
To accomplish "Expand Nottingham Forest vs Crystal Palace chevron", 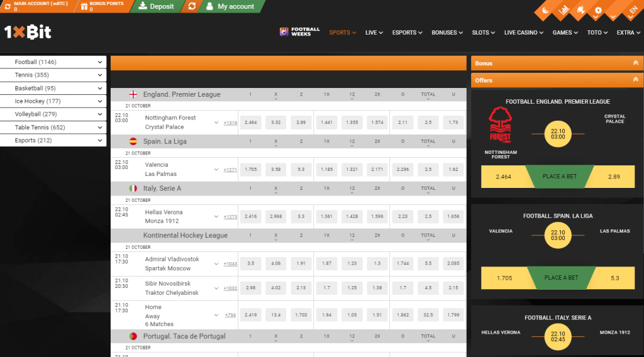I will pyautogui.click(x=216, y=123).
